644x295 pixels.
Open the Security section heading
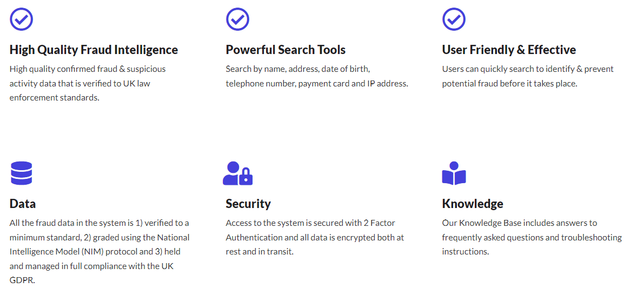pos(248,204)
